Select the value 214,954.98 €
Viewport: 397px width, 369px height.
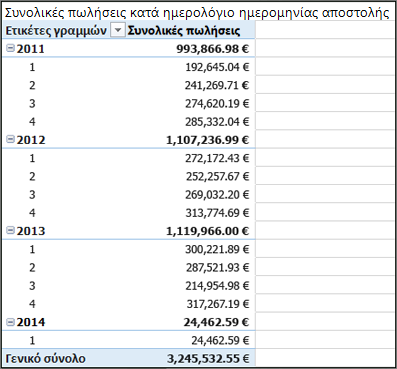pos(217,285)
